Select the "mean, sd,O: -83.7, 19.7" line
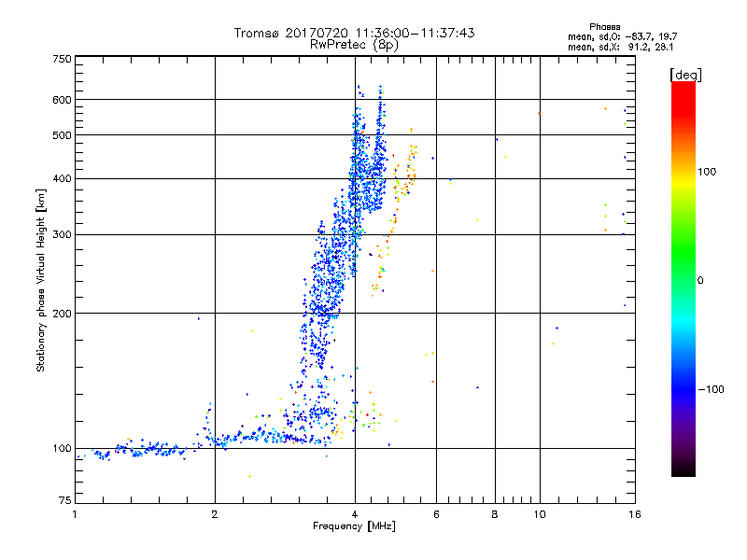Viewport: 747px width, 560px height. pos(622,36)
